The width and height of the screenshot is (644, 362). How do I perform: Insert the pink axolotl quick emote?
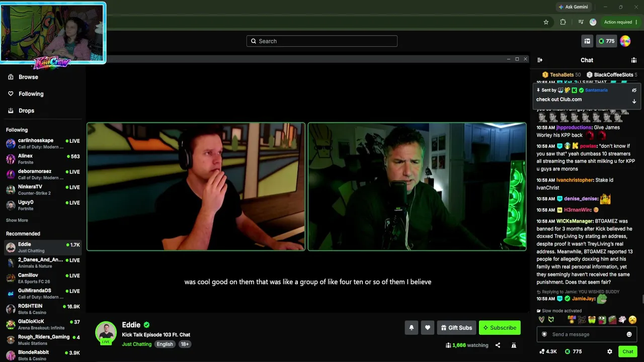[x=622, y=320]
